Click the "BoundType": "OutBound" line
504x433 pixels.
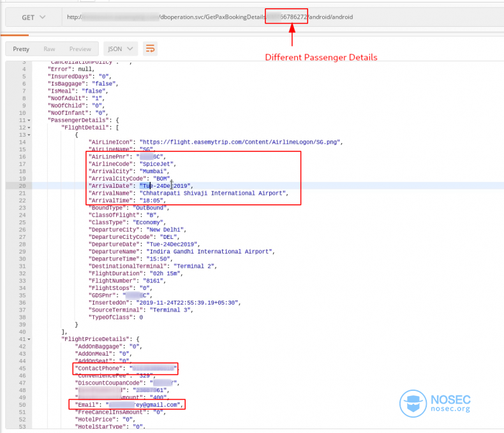point(129,208)
